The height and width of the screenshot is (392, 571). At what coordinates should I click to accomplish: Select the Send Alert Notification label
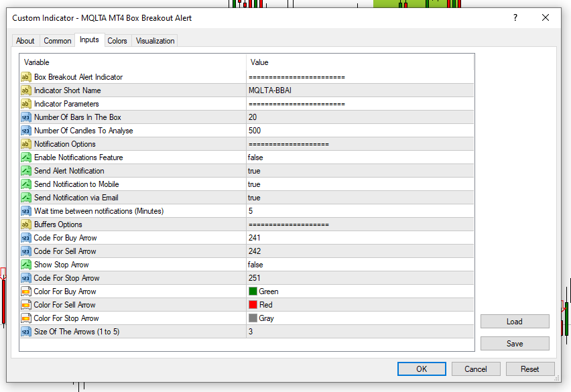(x=69, y=171)
